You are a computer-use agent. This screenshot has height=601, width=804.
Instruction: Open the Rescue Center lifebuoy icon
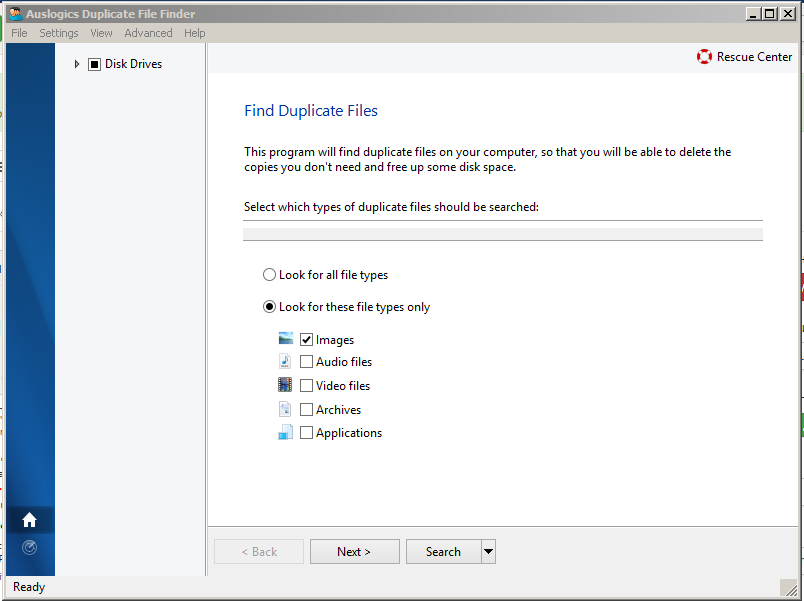click(704, 56)
